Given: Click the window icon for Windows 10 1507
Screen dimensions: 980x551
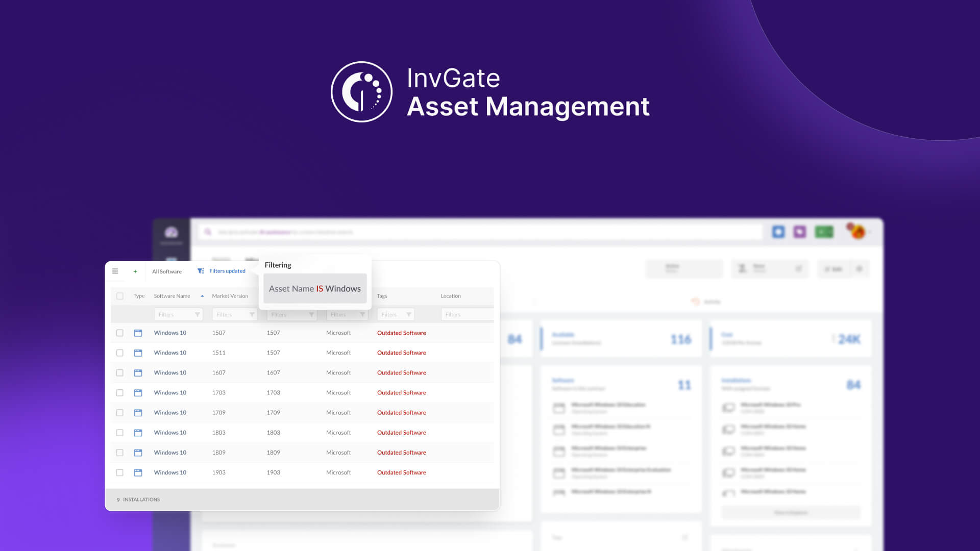Looking at the screenshot, I should point(138,333).
